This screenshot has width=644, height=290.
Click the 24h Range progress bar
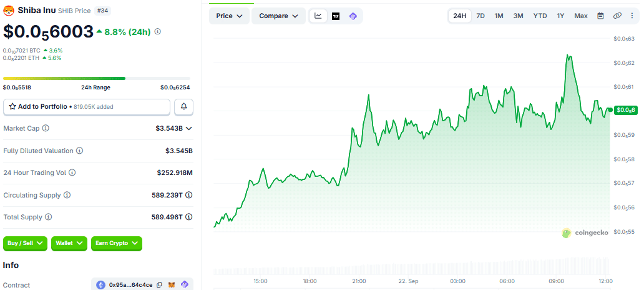[x=97, y=78]
